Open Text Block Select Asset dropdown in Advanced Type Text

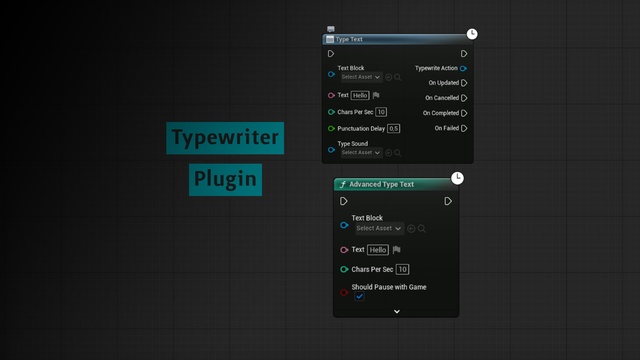click(379, 229)
